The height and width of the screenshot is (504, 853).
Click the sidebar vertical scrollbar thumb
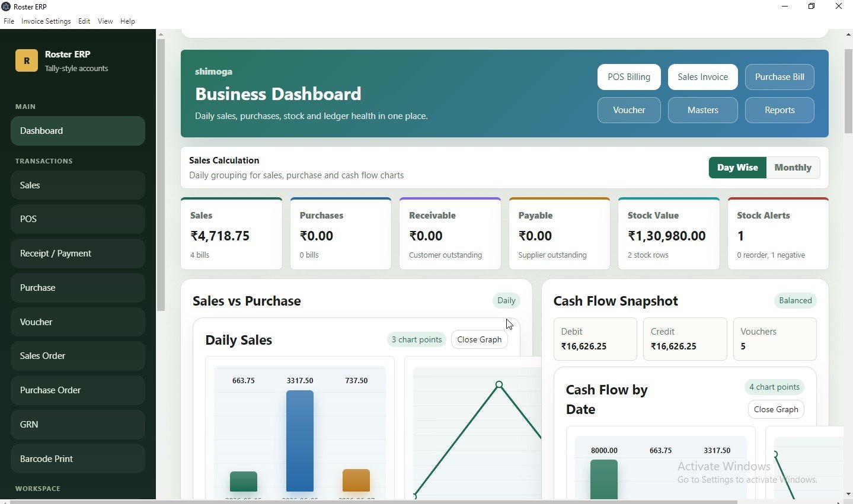click(161, 175)
